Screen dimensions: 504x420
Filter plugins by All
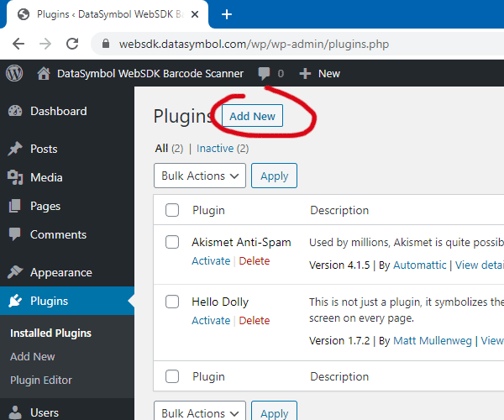tap(161, 149)
